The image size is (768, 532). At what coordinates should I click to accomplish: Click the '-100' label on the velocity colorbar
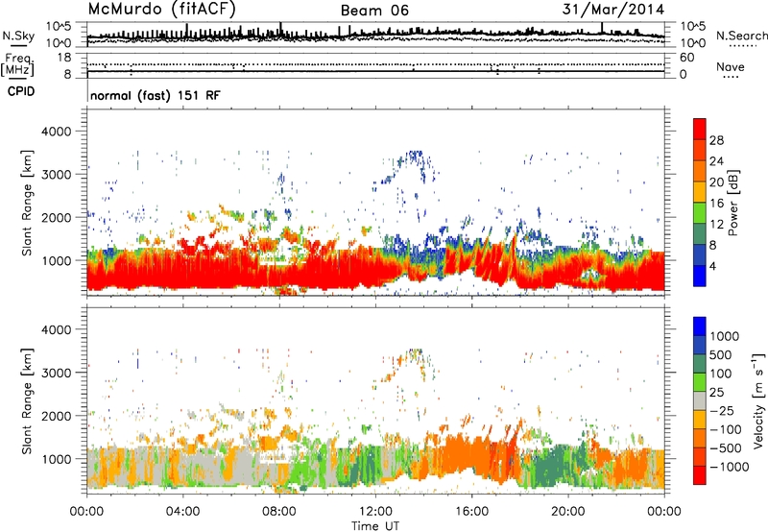726,429
